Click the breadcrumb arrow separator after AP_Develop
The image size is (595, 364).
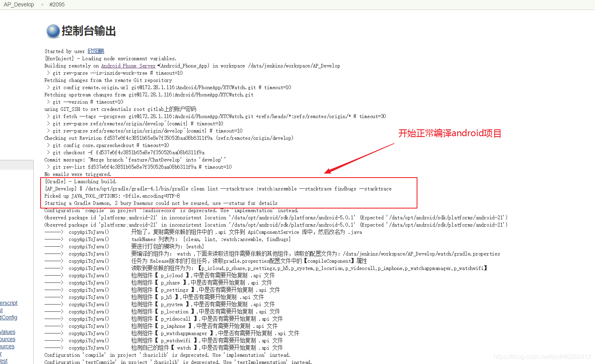point(42,5)
